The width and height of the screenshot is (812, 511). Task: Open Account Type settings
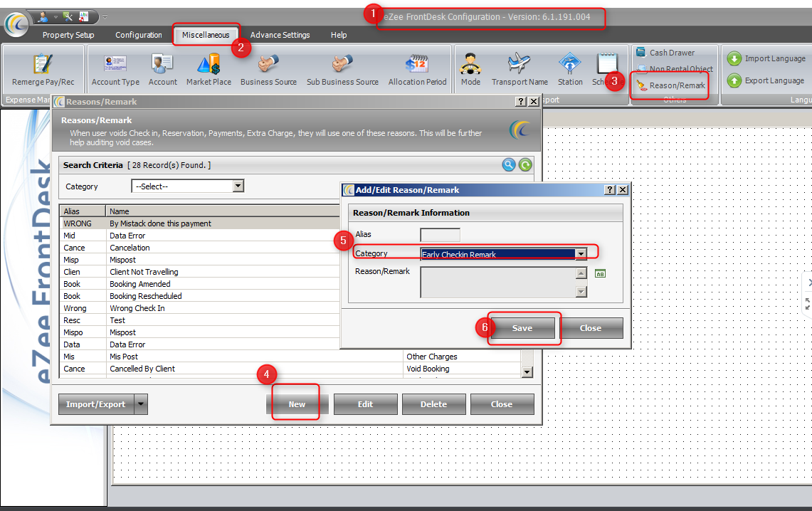click(x=115, y=69)
